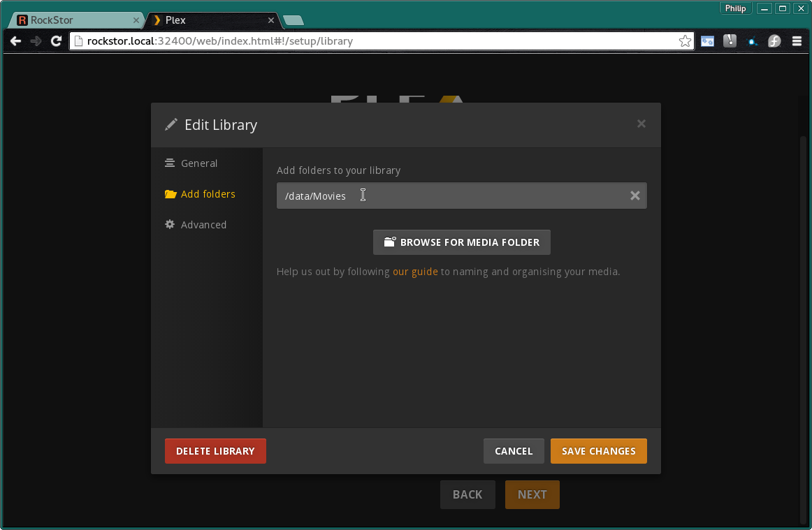The height and width of the screenshot is (530, 812).
Task: Click the Advanced gear icon
Action: click(169, 225)
